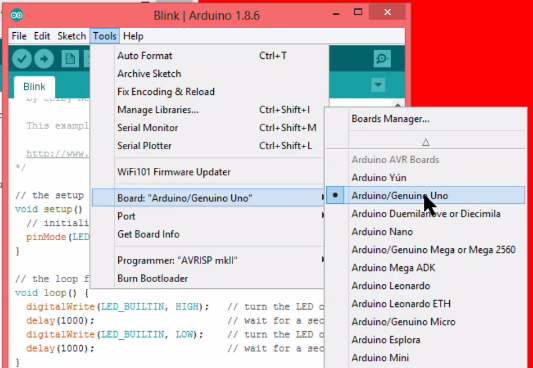Select Arduino/Genuino Uno board
This screenshot has width=533, height=368.
click(426, 195)
